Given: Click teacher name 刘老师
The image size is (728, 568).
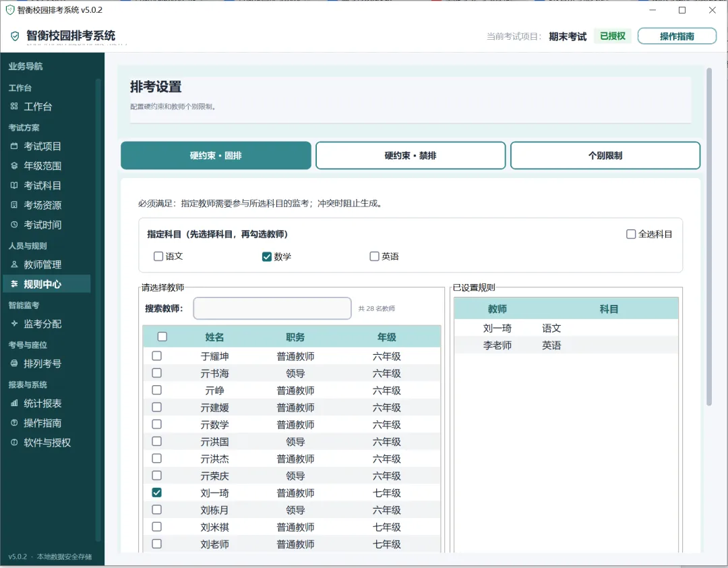Looking at the screenshot, I should click(214, 544).
